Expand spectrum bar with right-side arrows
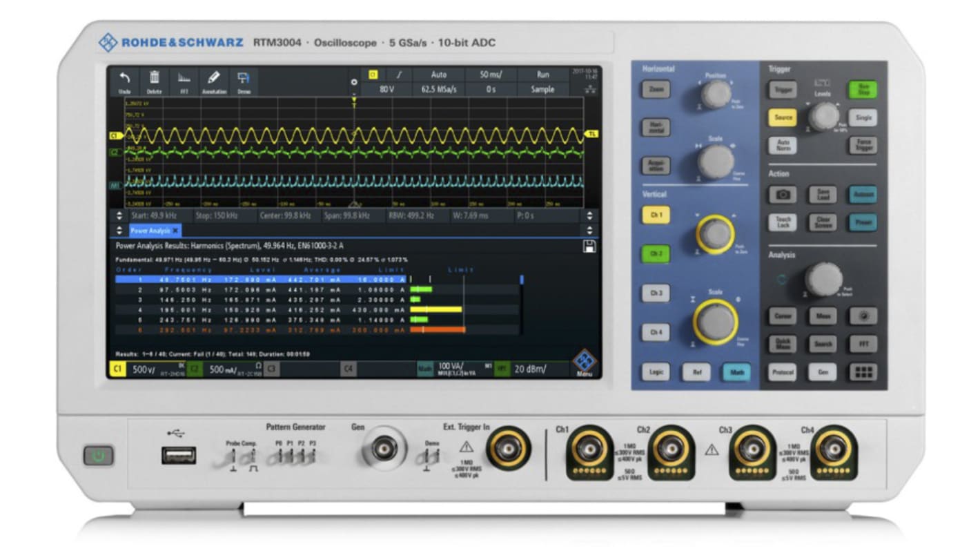980x551 pixels. pos(590,215)
